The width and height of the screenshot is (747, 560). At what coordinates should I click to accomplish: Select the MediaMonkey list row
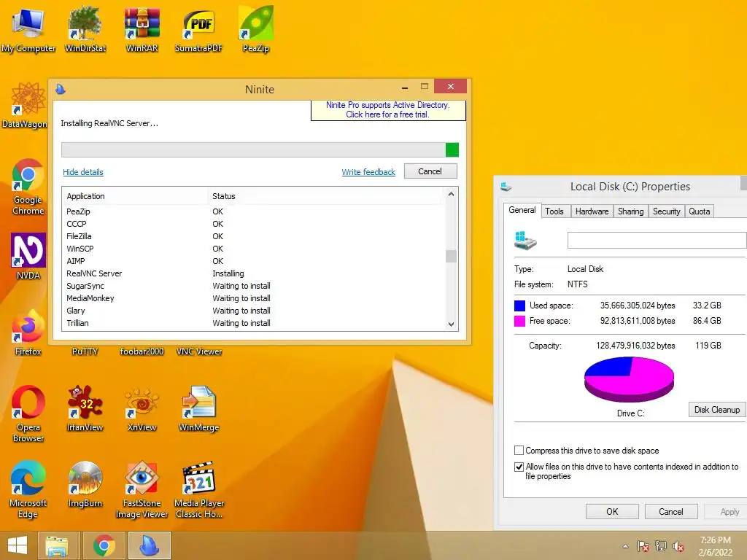(255, 298)
